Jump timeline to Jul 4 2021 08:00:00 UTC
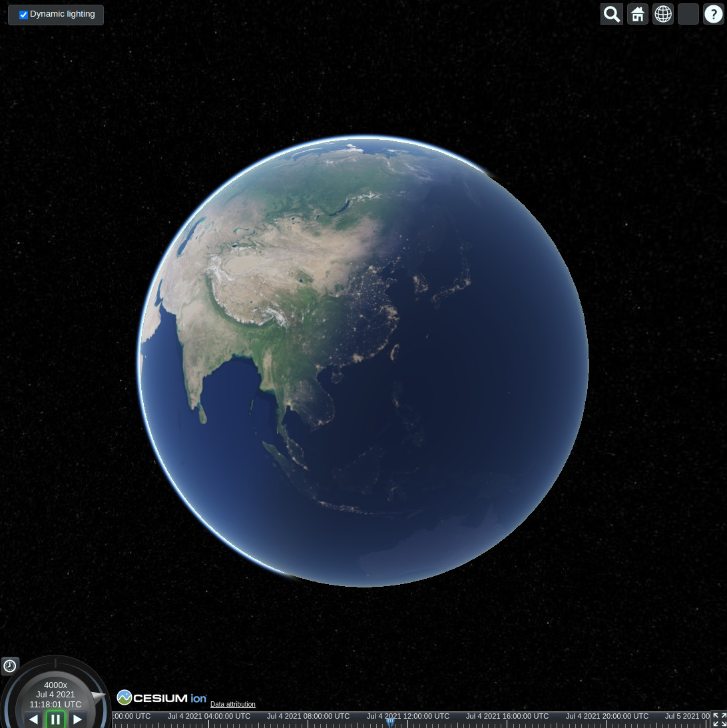727x728 pixels. 308,716
